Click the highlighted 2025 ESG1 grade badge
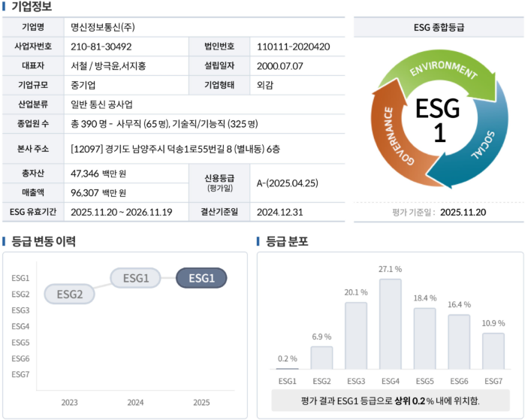This screenshot has height=420, width=531. click(x=201, y=278)
